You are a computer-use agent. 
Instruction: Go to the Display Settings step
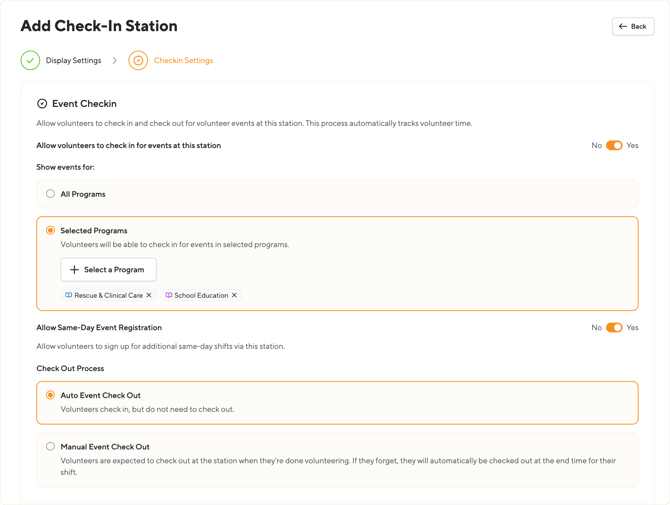73,61
